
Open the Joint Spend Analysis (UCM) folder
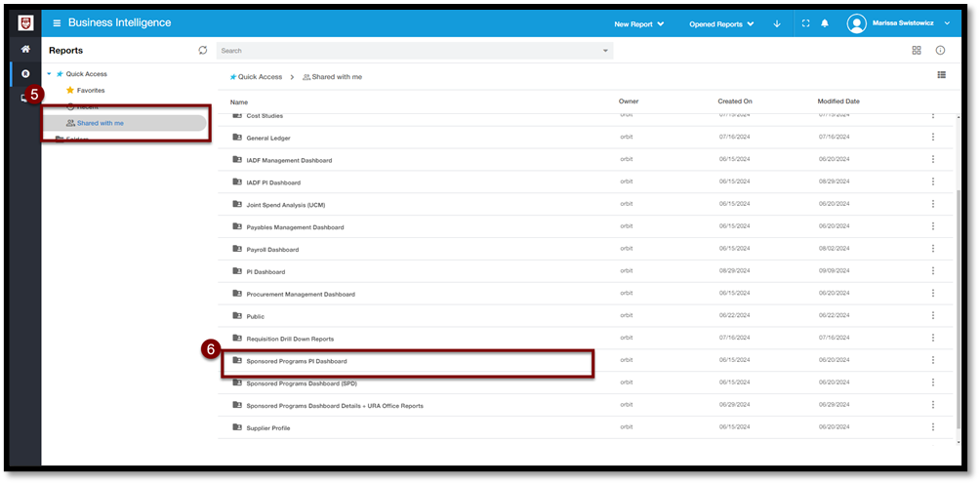point(286,205)
